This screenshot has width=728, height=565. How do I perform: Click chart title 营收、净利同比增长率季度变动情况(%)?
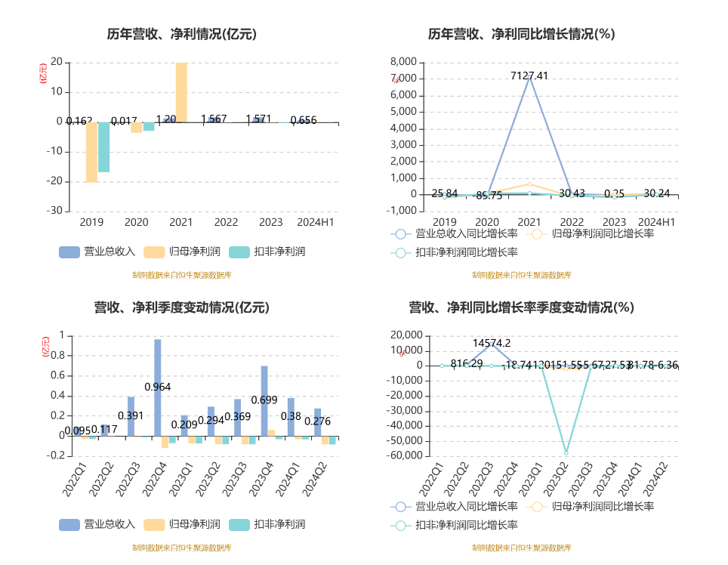coord(521,307)
